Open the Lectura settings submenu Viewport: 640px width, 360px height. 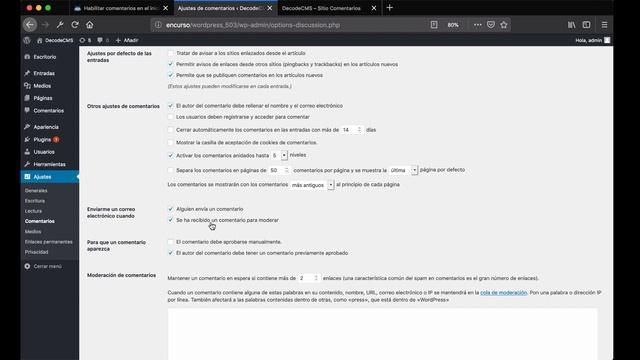[x=33, y=211]
